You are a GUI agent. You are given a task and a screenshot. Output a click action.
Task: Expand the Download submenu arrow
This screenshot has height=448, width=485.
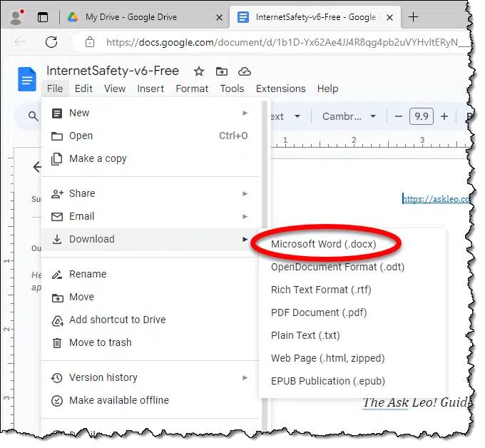point(245,240)
